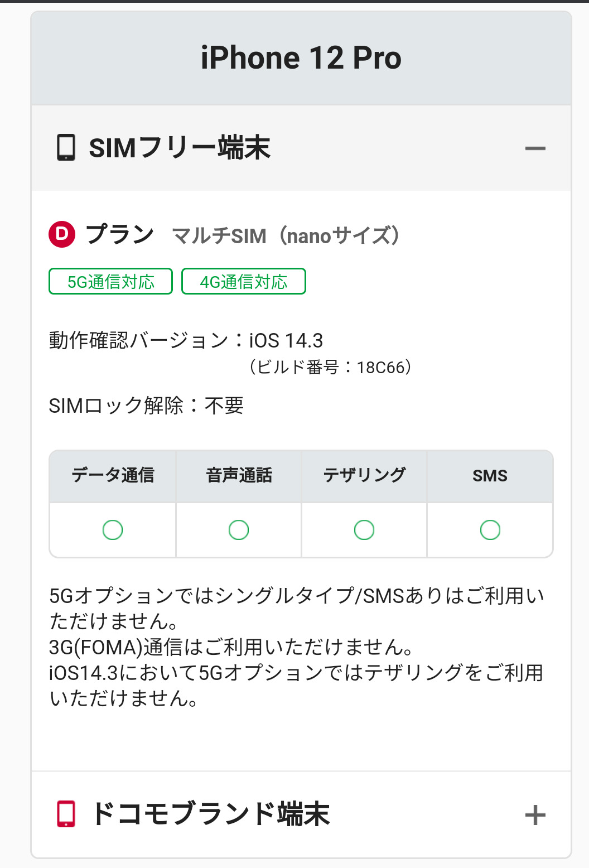Screen dimensions: 589x868
Task: Click the テザリング column header
Action: click(x=364, y=476)
